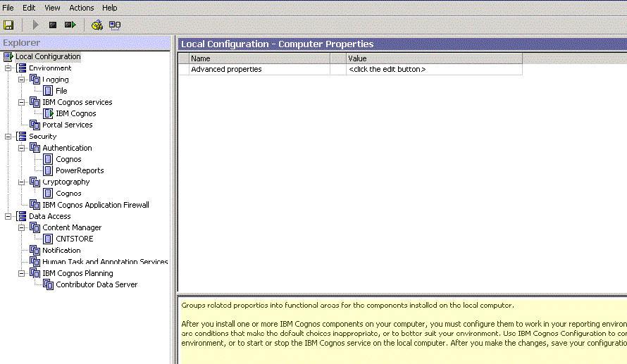Viewport: 627px width, 364px height.
Task: Click the rightmost toolbar icon with two windows
Action: [115, 25]
